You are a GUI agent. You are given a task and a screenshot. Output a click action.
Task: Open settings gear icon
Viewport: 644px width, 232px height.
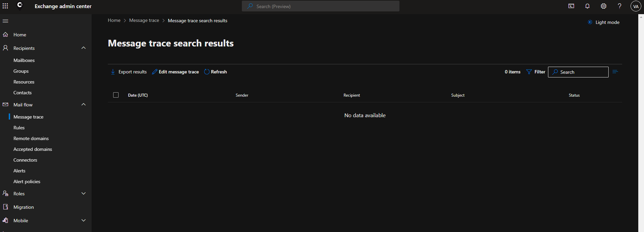604,6
